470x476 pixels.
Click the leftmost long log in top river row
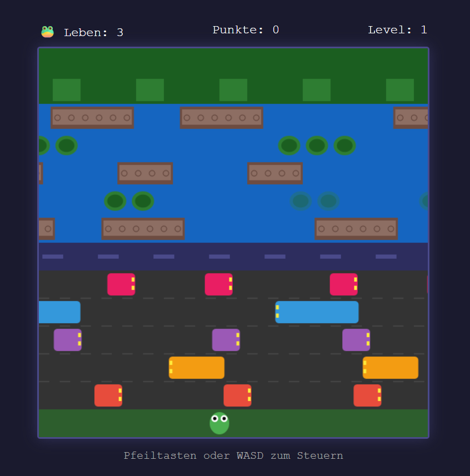[92, 118]
